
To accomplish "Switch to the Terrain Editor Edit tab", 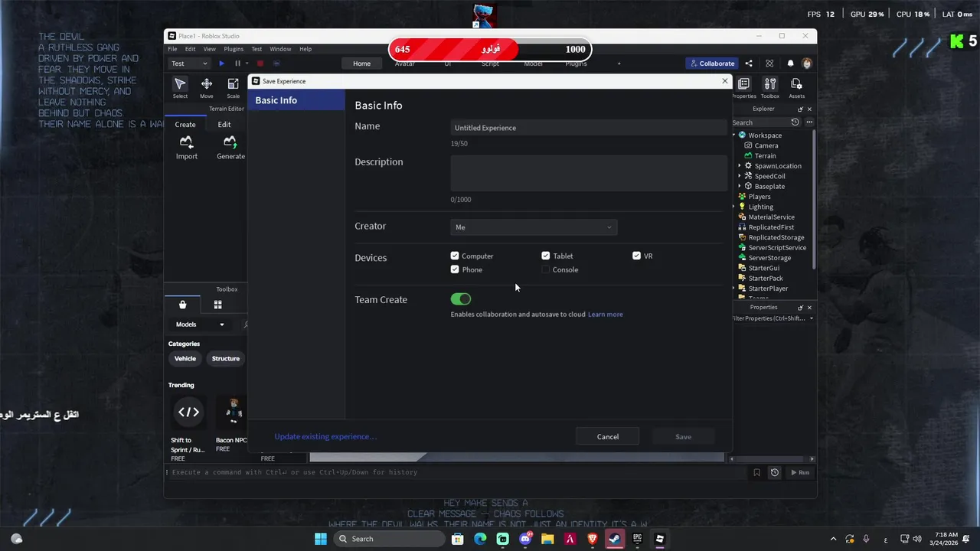I will [224, 125].
